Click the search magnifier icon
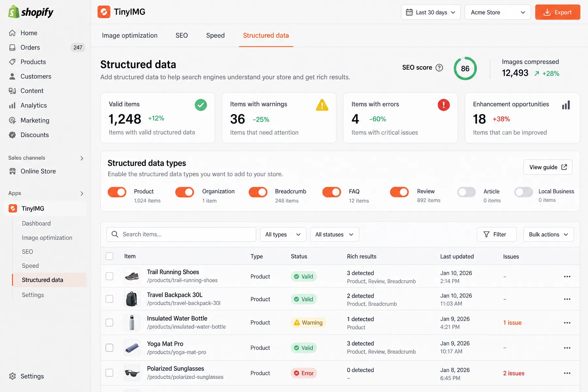This screenshot has width=588, height=392. tap(115, 234)
